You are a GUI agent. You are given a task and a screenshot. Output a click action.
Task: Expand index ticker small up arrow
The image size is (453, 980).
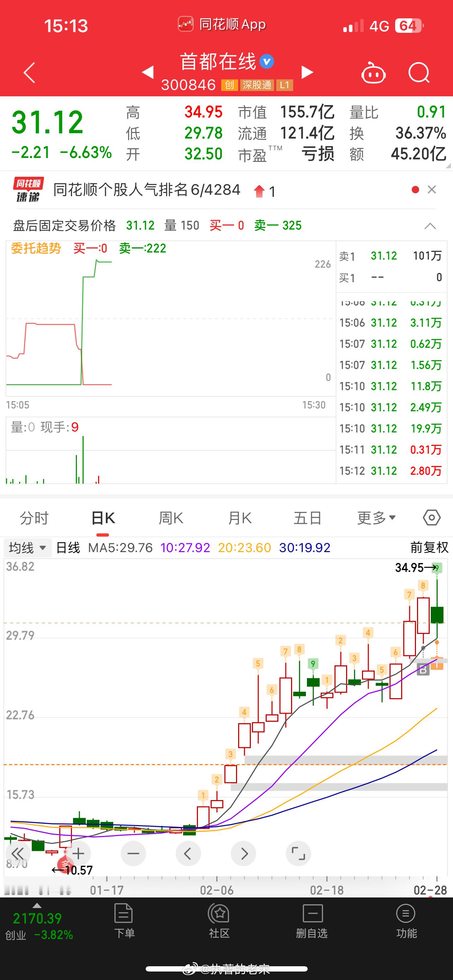point(37,905)
